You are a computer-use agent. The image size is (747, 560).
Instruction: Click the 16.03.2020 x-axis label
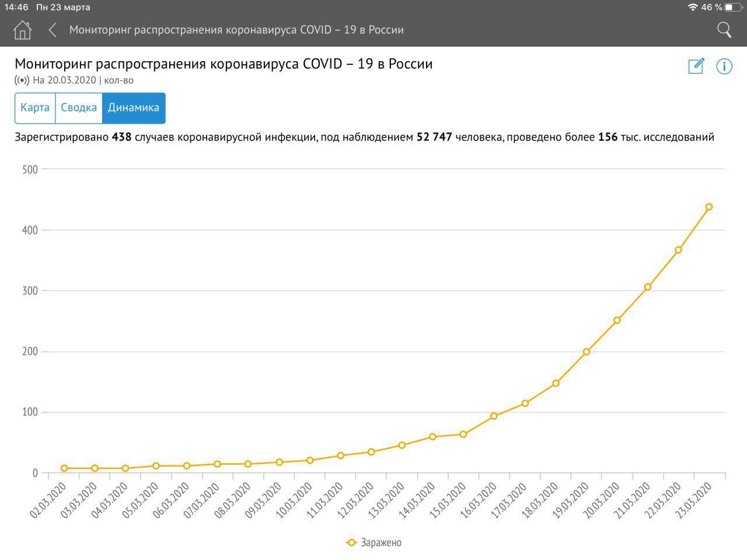(x=479, y=500)
